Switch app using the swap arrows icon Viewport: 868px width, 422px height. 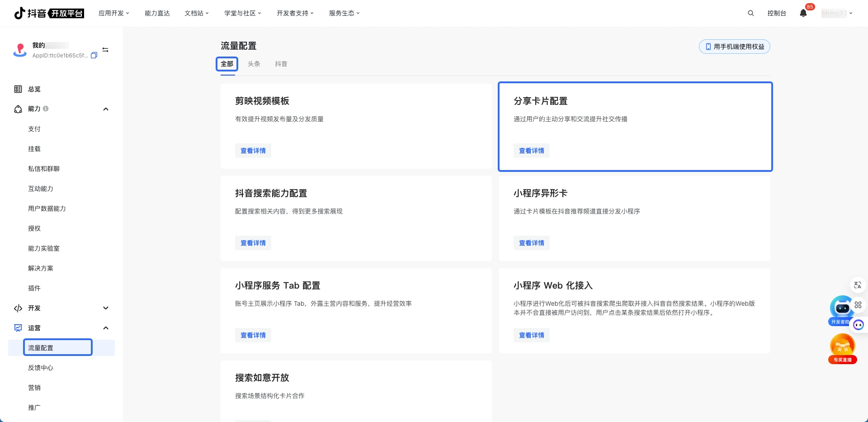click(105, 50)
